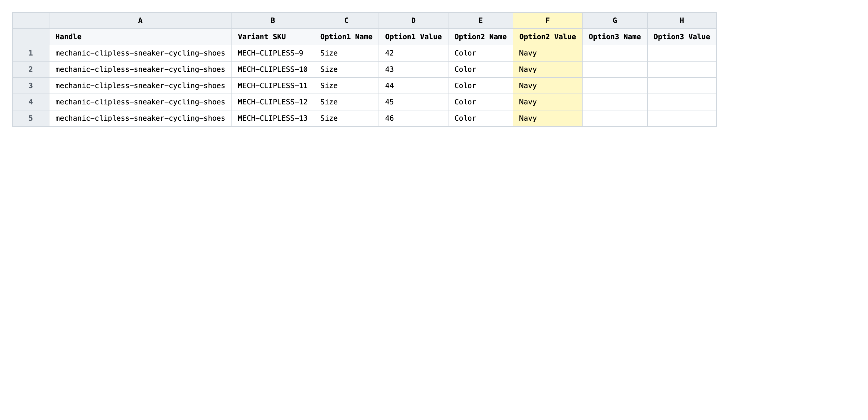Select column G header
The image size is (868, 420).
[x=615, y=21]
